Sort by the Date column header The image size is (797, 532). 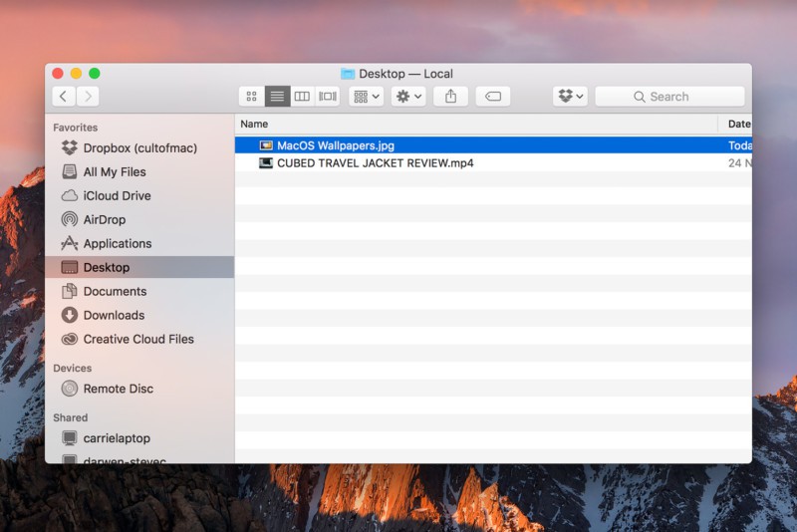[x=735, y=124]
